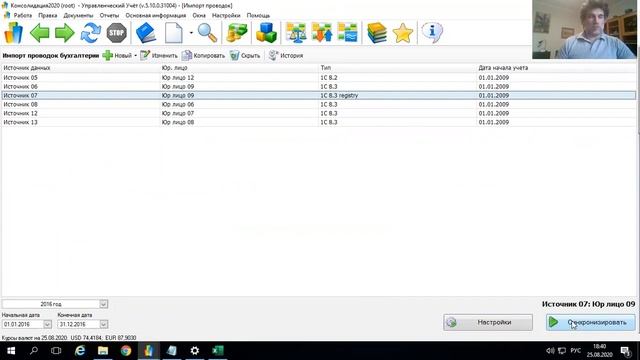
Task: Select the row Источник 05
Action: tap(318, 78)
